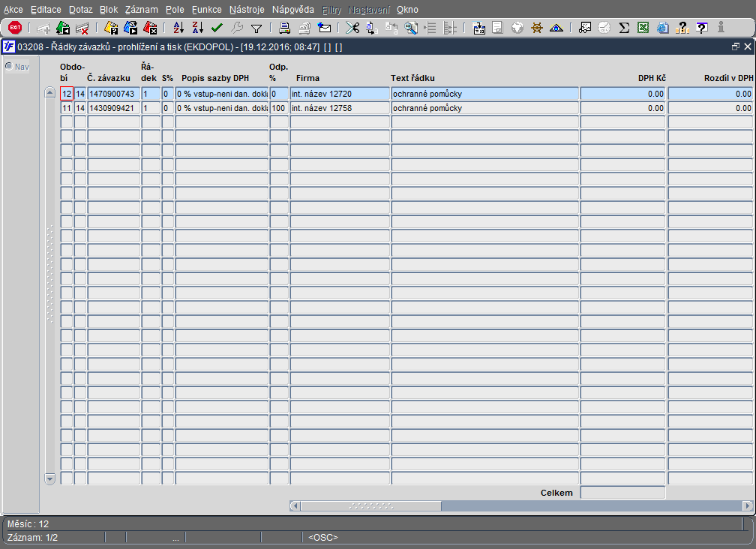Click the scissors cut icon
The image size is (756, 549).
click(352, 28)
